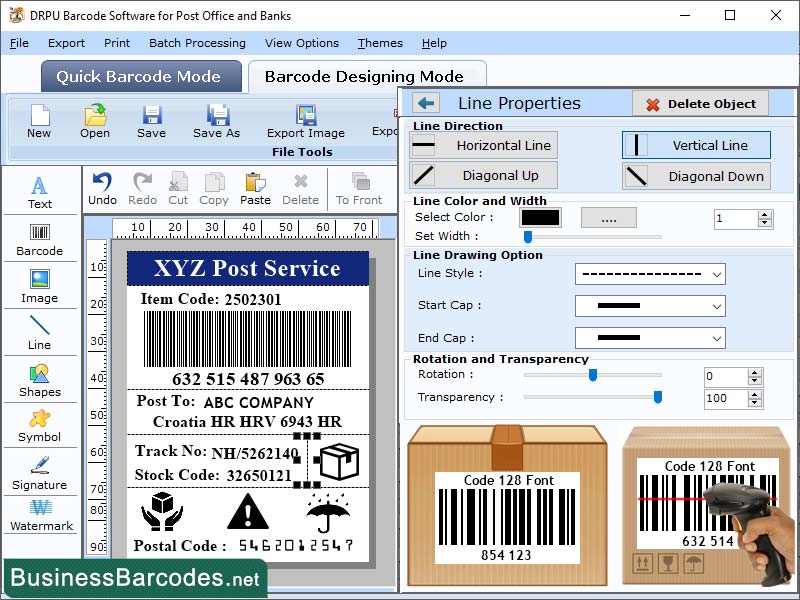Click the Delete toolbar icon
800x600 pixels.
(x=301, y=189)
